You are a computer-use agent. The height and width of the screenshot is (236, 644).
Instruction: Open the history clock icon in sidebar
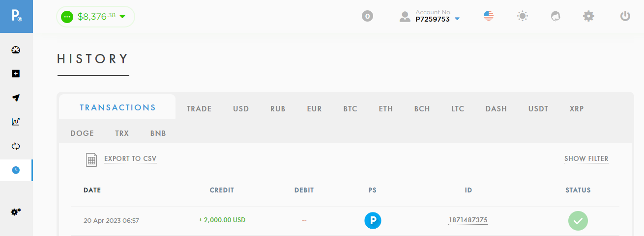[16, 170]
